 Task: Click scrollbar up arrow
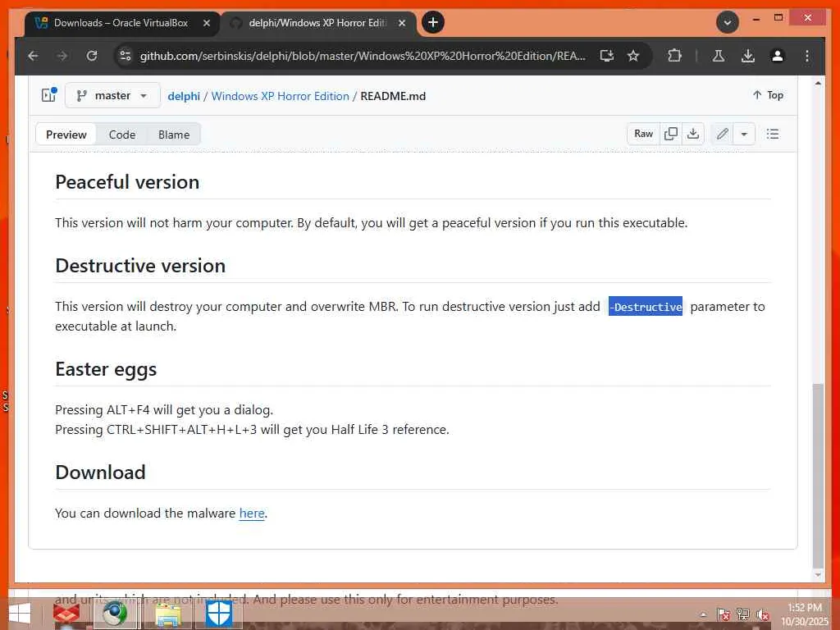click(818, 83)
